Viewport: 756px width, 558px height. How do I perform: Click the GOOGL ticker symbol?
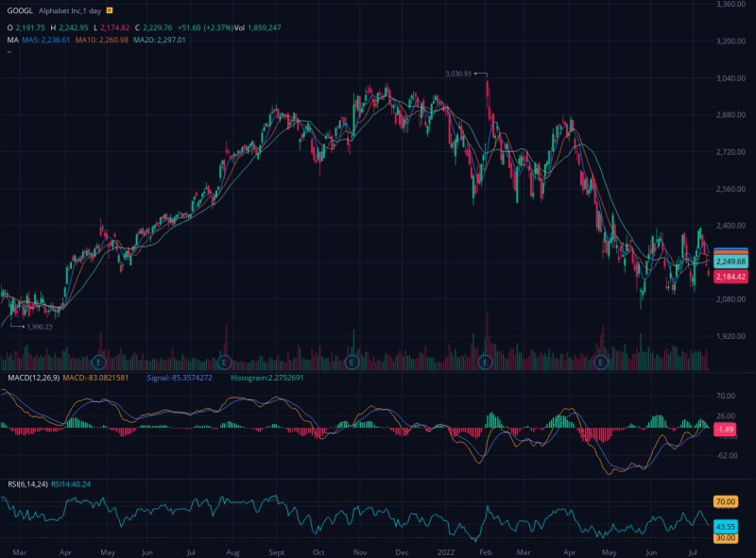(x=20, y=10)
